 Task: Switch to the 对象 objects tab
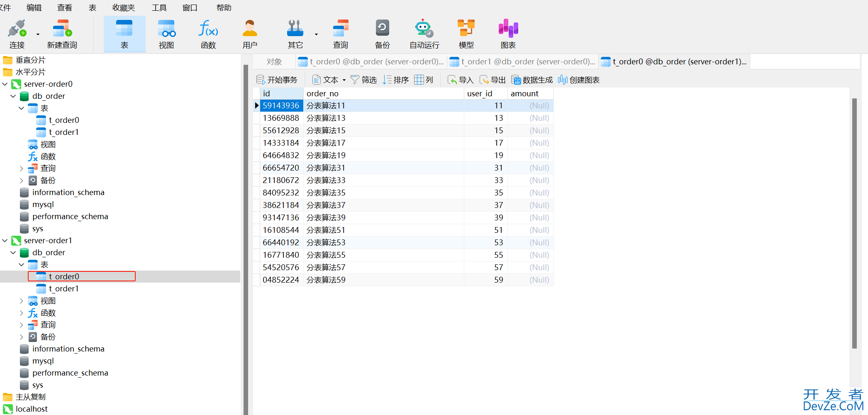tap(274, 62)
